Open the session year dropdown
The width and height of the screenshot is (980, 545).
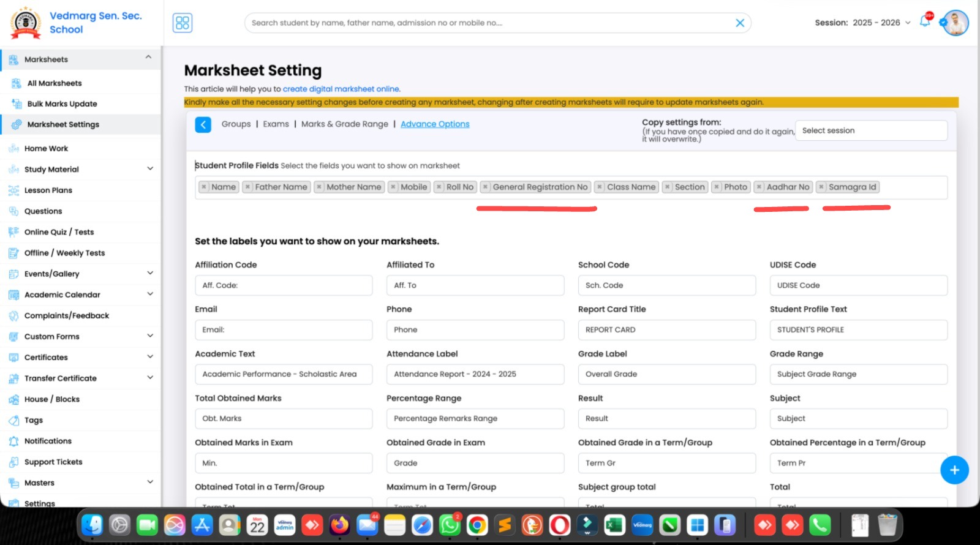point(881,23)
